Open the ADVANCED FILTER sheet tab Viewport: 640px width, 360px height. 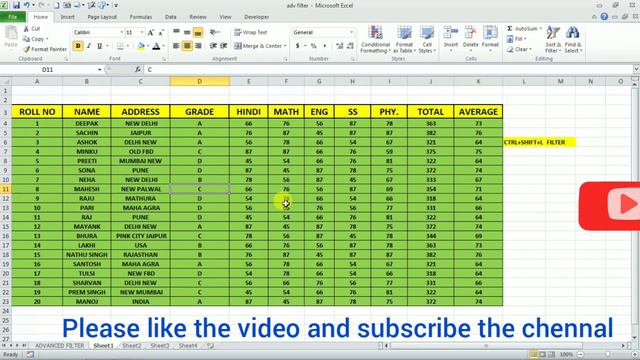(x=59, y=346)
